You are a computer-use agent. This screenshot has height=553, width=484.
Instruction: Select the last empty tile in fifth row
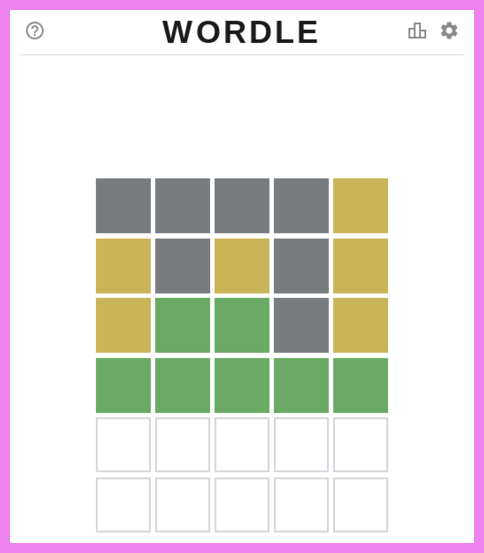click(361, 445)
